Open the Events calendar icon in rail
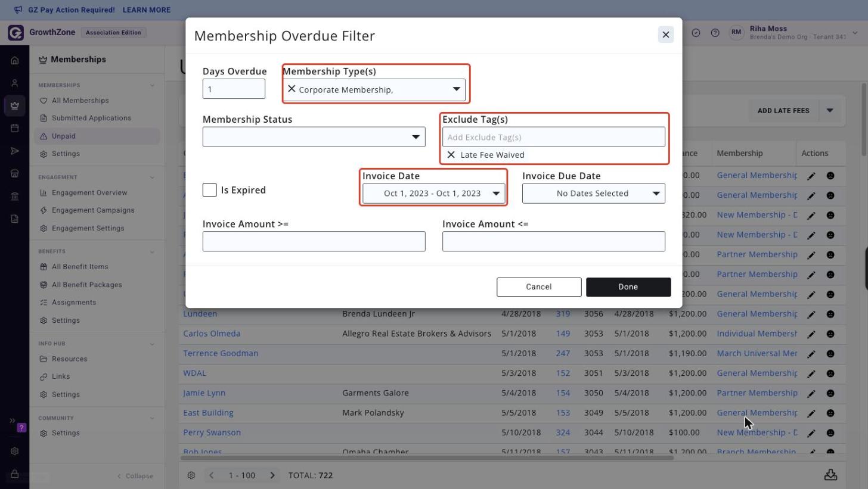The height and width of the screenshot is (489, 868). pos(15,128)
